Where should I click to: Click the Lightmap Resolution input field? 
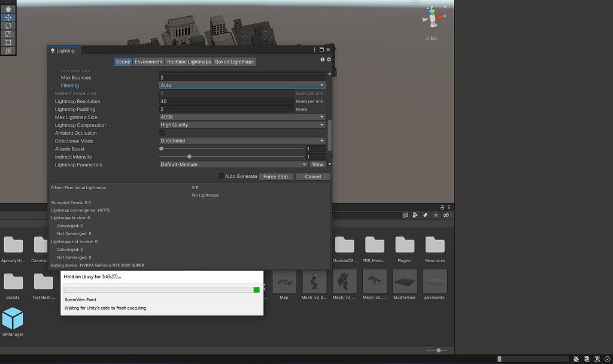226,101
